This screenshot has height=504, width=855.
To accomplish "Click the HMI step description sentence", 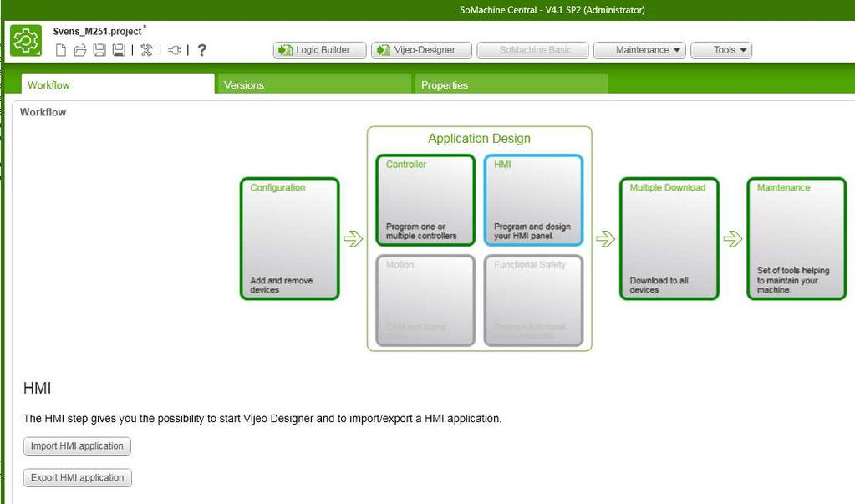I will tap(262, 419).
